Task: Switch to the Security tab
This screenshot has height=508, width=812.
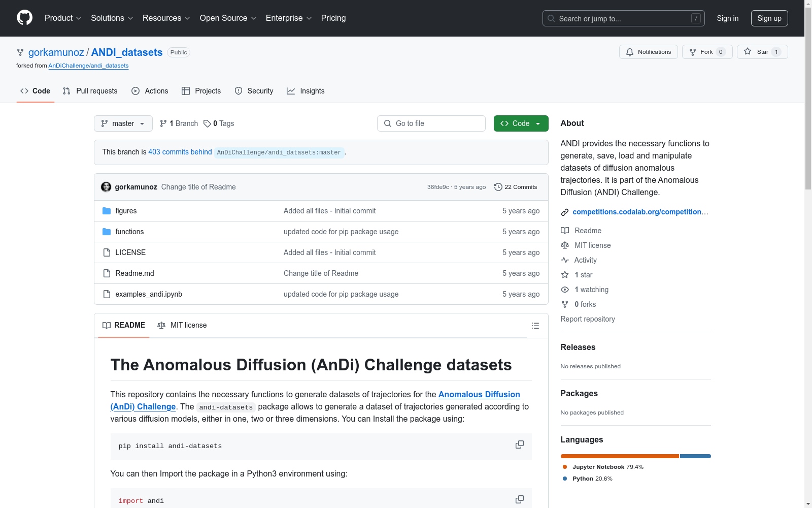Action: [x=254, y=91]
